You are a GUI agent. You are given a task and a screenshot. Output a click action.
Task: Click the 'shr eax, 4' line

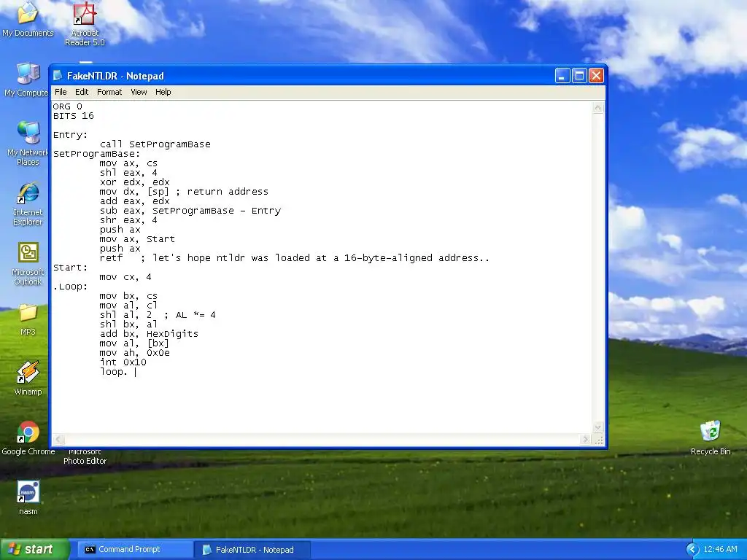(x=128, y=220)
